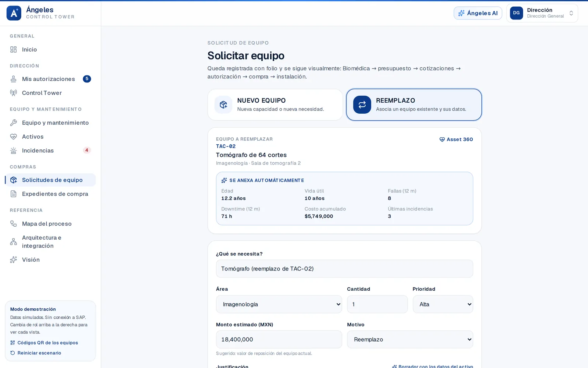Click the Arquitectura e integración network icon
Screen dimensions: 588x368
coord(14,242)
